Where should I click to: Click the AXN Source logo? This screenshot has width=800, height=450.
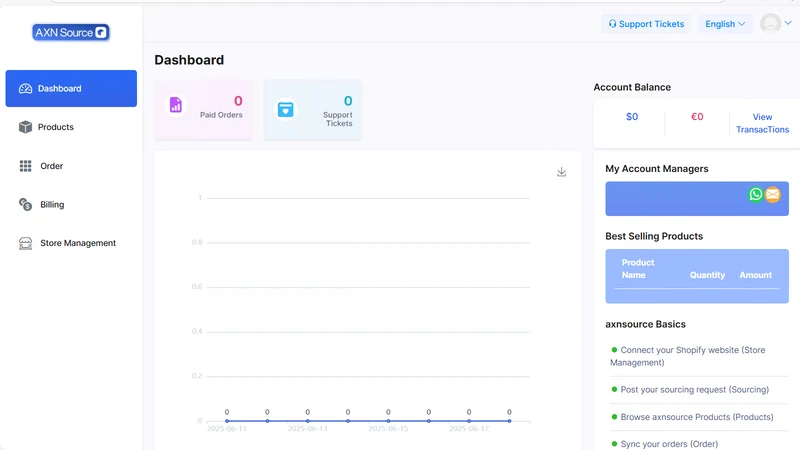pyautogui.click(x=71, y=33)
